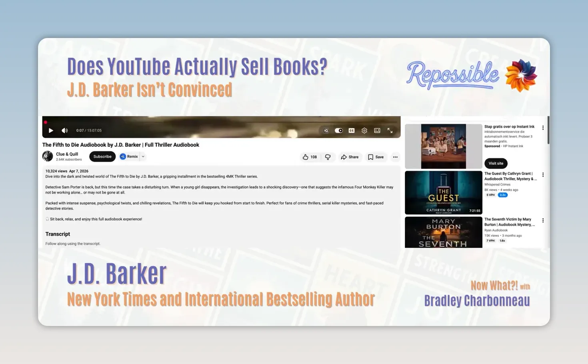The width and height of the screenshot is (588, 364).
Task: Open the Clue & Quill channel avatar
Action: click(48, 156)
